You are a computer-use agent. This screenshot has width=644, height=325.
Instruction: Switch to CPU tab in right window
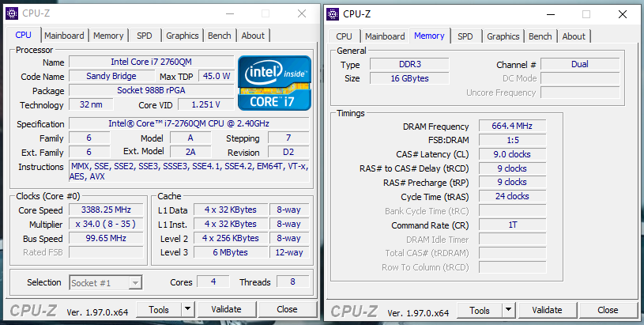[x=344, y=36]
